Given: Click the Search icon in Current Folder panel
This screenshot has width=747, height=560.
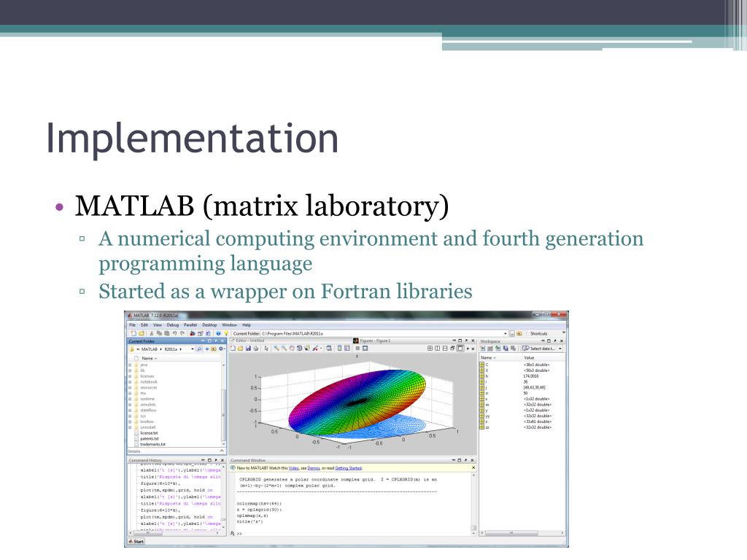Looking at the screenshot, I should coord(199,349).
